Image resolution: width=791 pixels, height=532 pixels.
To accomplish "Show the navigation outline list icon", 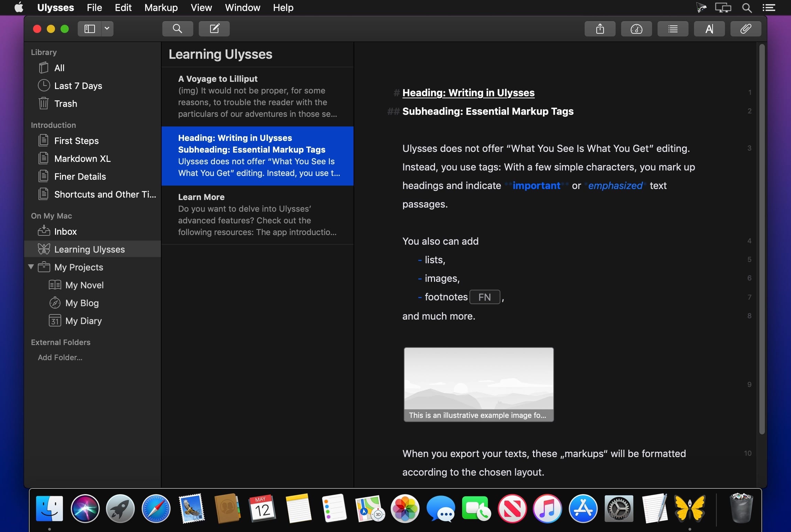I will (673, 29).
